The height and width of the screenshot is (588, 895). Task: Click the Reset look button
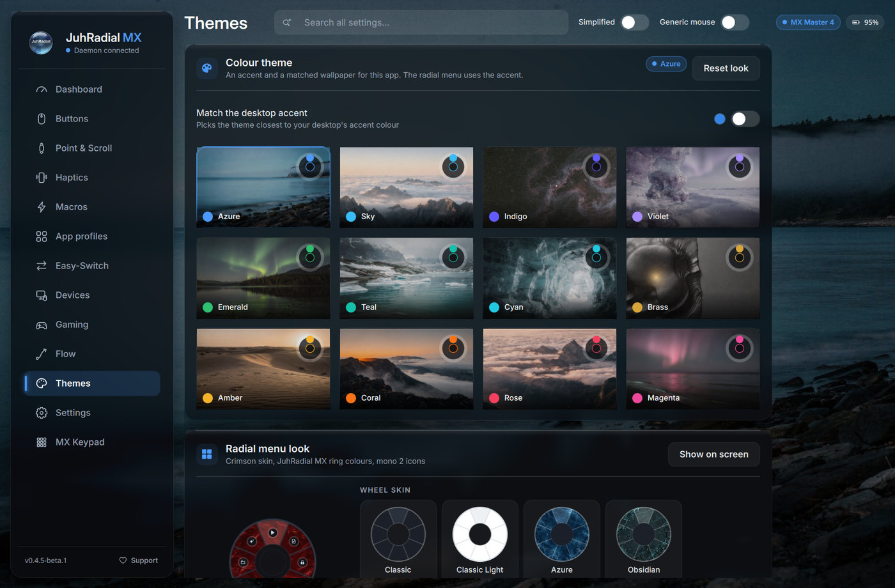coord(726,68)
